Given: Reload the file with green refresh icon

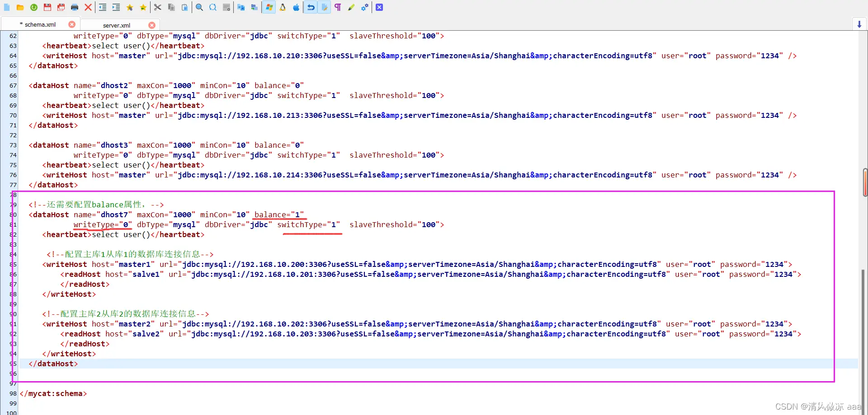Looking at the screenshot, I should coord(34,7).
